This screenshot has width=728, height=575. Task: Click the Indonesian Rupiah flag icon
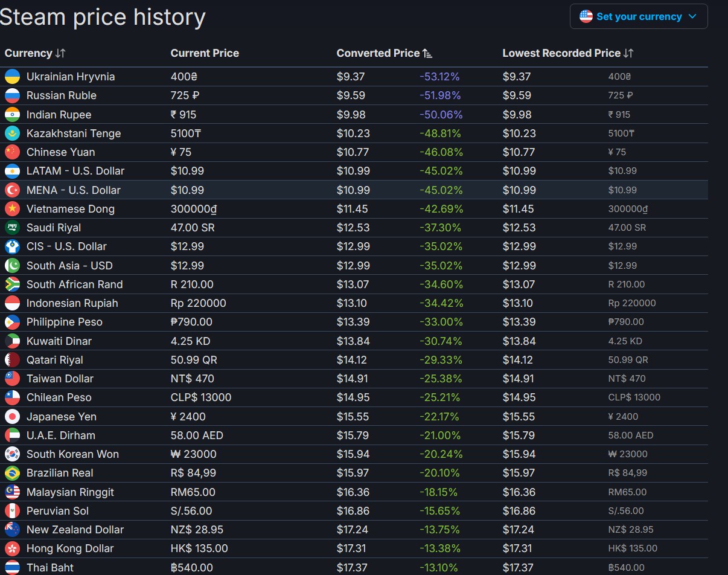(x=12, y=303)
